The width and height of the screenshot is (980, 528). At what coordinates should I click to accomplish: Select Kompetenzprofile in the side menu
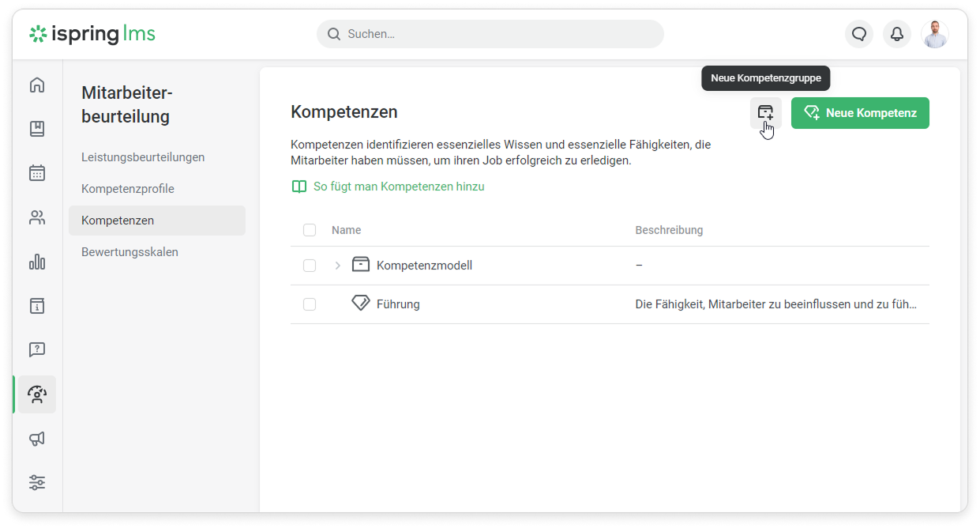point(128,189)
